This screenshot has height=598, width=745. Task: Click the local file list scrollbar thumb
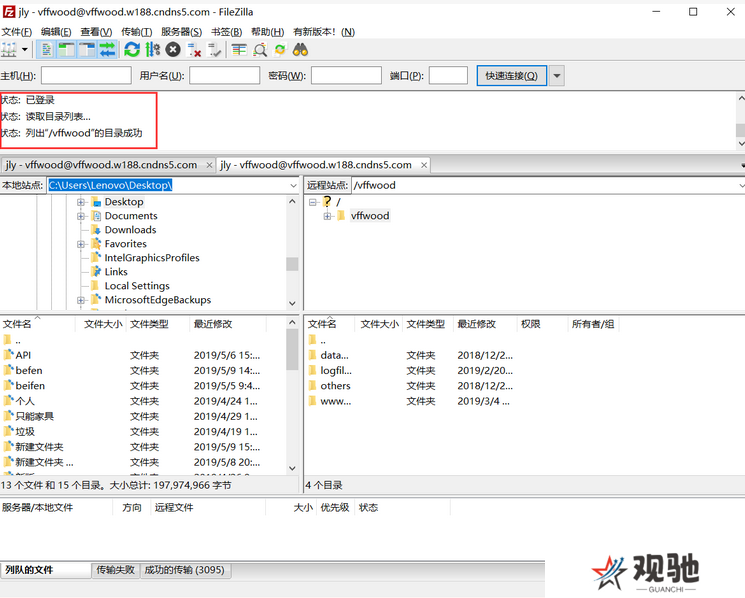point(292,350)
